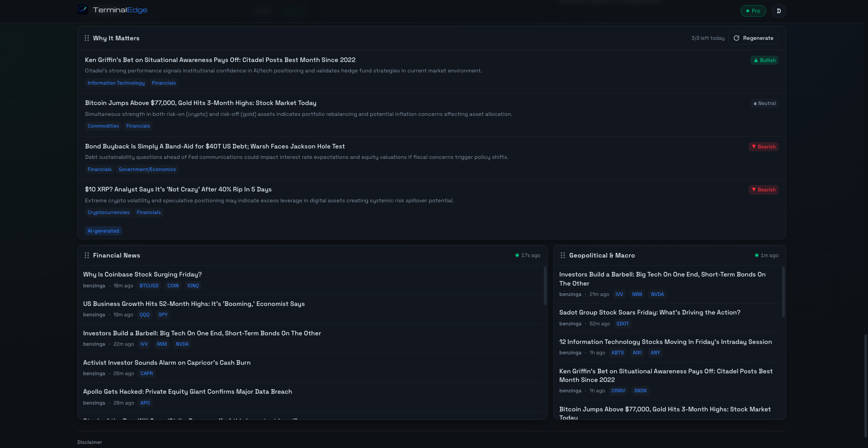Click the Bearish badge on XRP story
This screenshot has width=868, height=448.
[x=764, y=190]
